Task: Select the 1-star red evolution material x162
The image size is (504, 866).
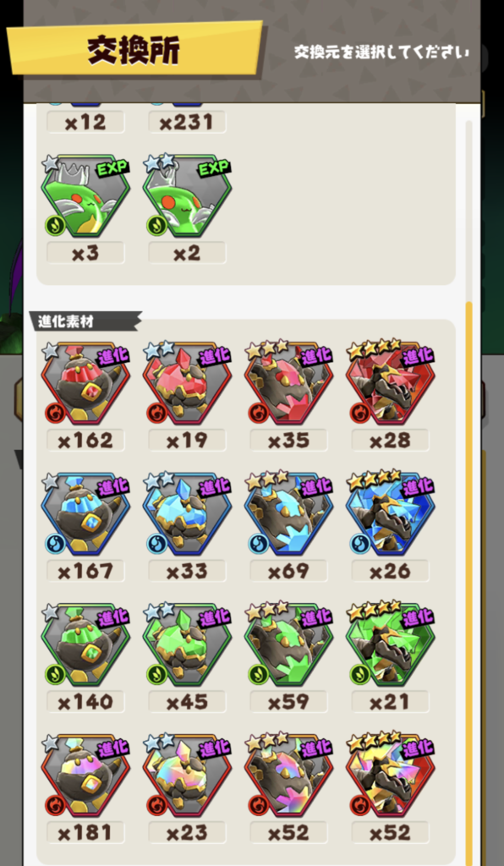Action: [85, 383]
